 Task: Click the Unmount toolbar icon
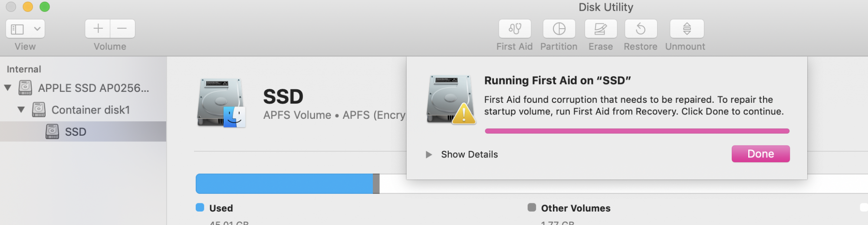pos(687,29)
